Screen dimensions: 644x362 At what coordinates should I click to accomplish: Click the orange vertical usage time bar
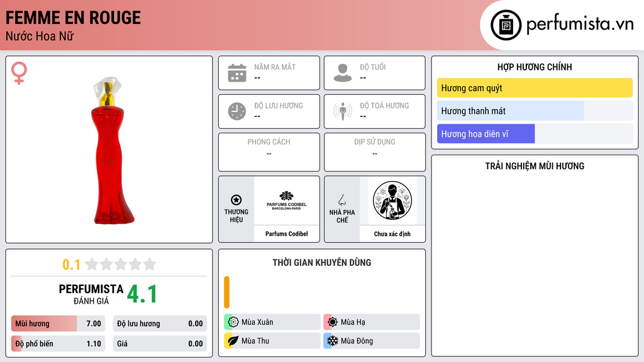(x=226, y=292)
